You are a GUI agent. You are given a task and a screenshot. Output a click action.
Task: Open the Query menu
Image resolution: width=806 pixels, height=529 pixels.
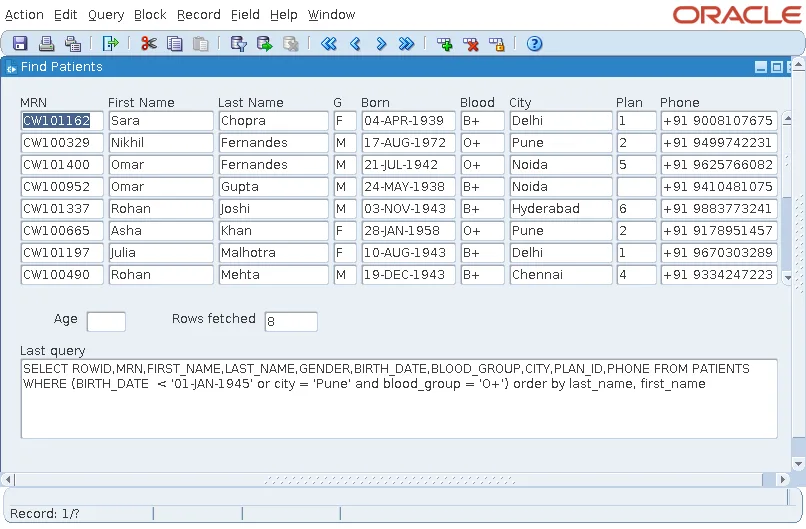coord(106,15)
